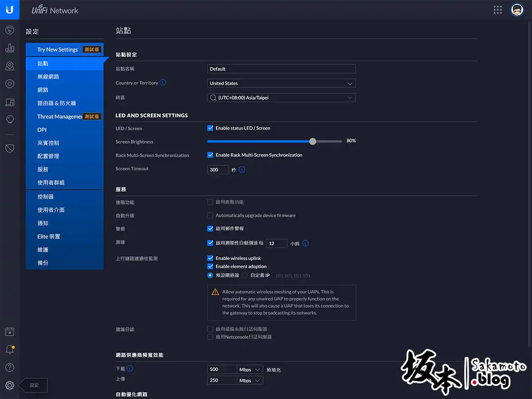Viewport: 532px width, 399px height.
Task: Open the apps grid icon in header
Action: [497, 10]
